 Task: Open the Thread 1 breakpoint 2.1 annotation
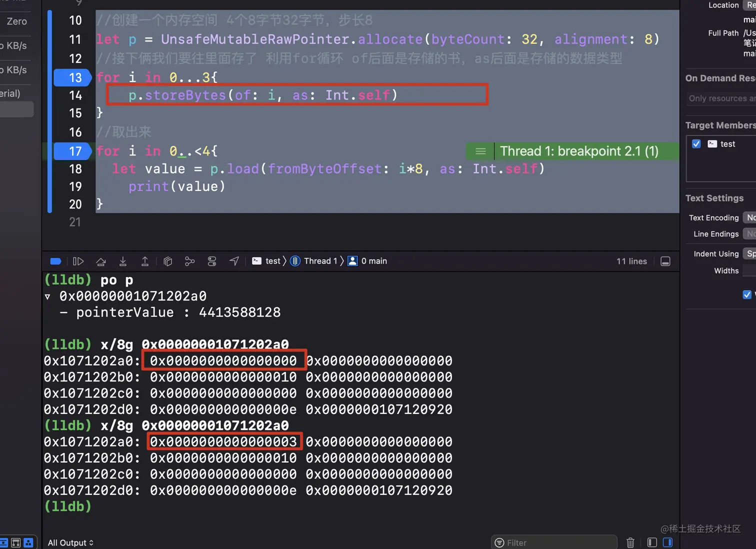pos(579,151)
